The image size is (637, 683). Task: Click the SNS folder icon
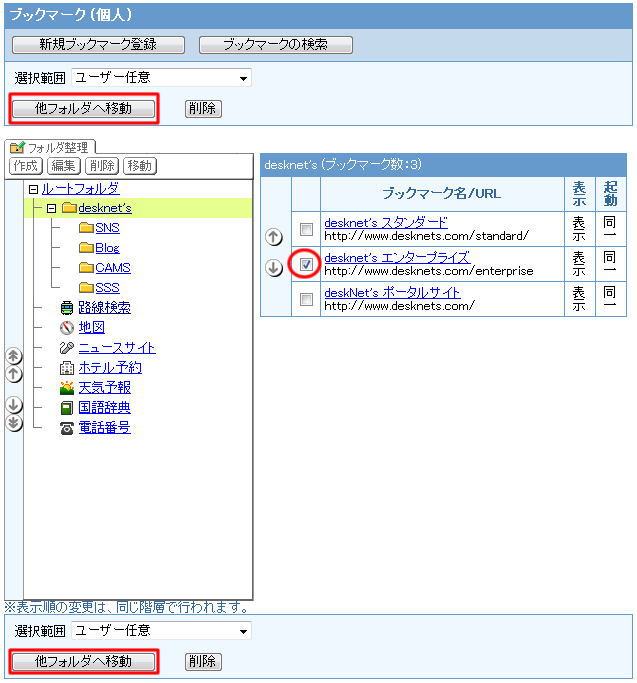pos(86,228)
